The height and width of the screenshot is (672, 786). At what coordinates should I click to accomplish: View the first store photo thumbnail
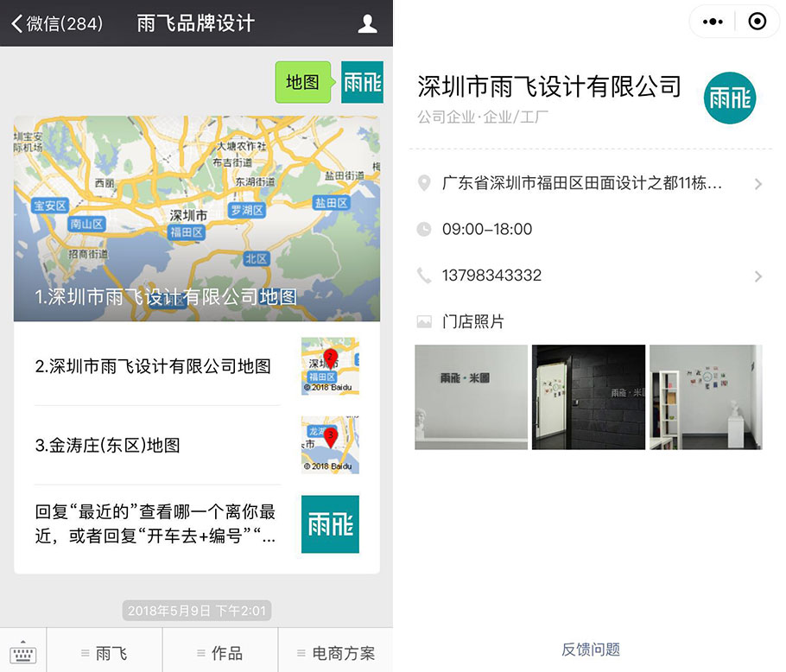[471, 396]
